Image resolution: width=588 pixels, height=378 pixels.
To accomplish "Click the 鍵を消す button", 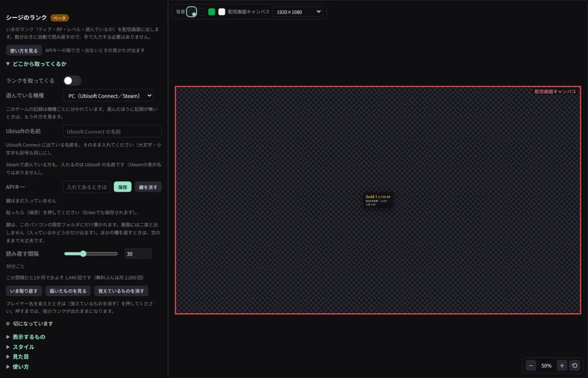I will pos(148,187).
